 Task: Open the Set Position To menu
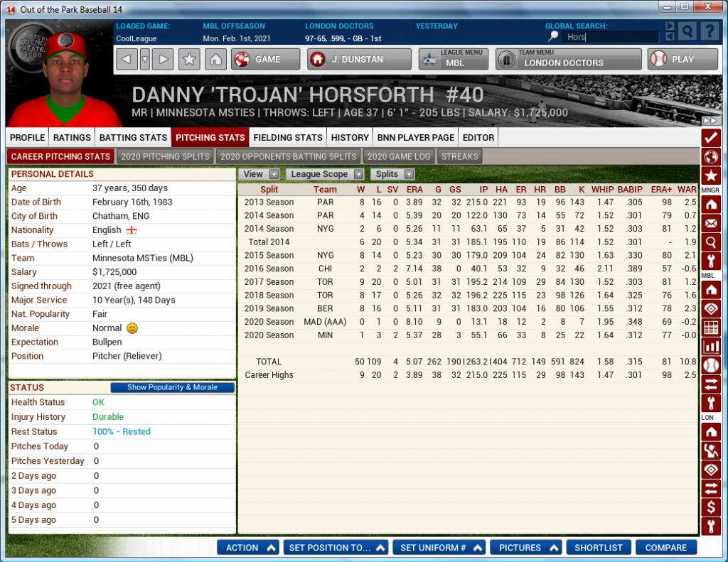pyautogui.click(x=337, y=548)
